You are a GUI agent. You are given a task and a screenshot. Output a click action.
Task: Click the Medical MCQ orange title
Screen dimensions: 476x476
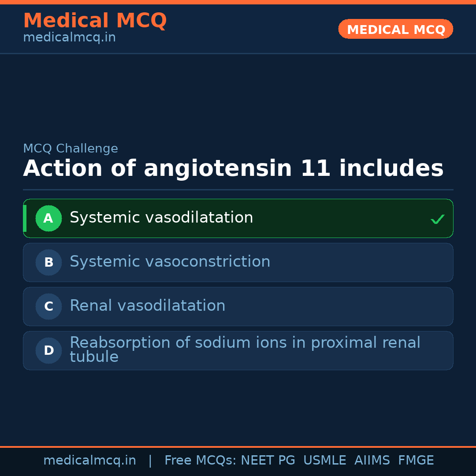(x=95, y=21)
